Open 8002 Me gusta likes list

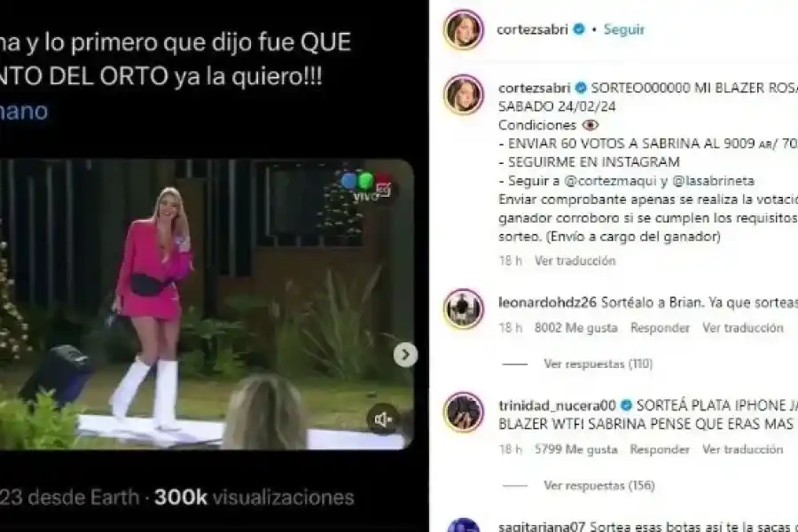[575, 328]
